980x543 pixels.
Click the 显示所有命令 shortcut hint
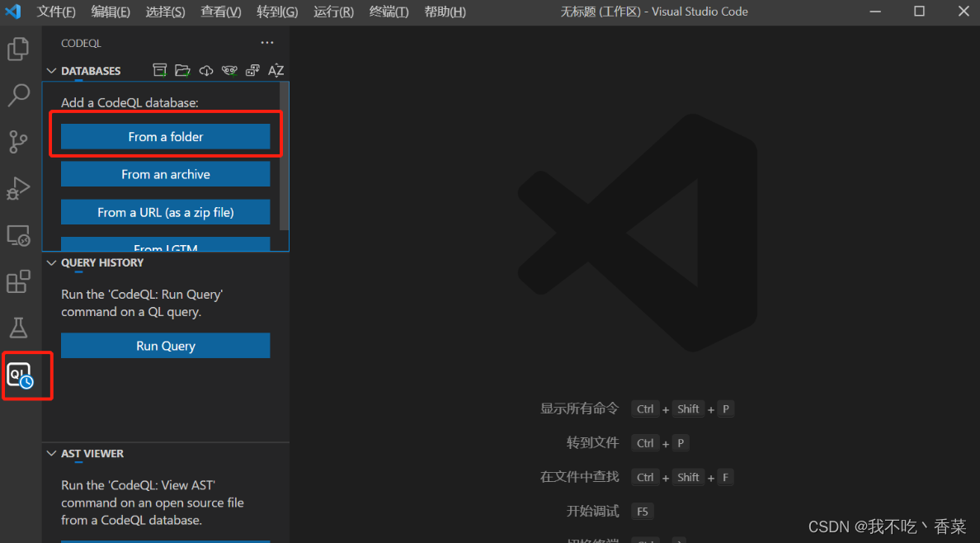click(579, 408)
